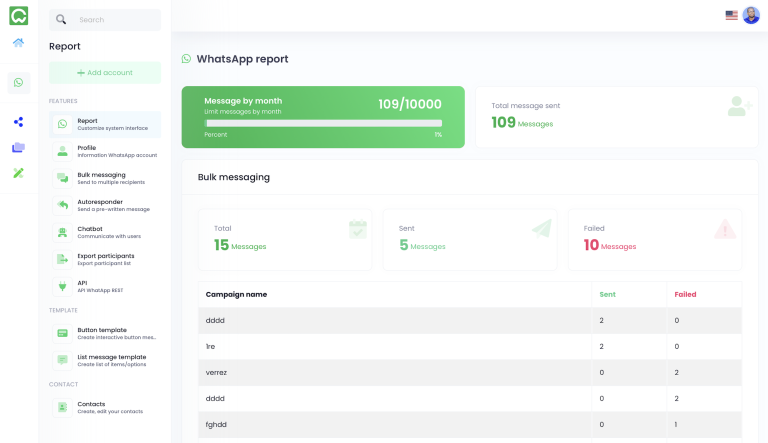768x443 pixels.
Task: Open the share nodes icon in left rail
Action: (x=18, y=122)
